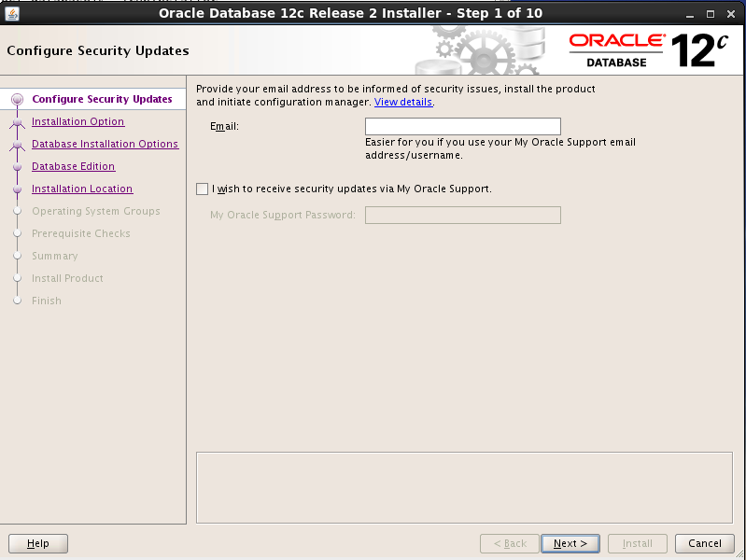Click the Summary step label

[x=55, y=256]
